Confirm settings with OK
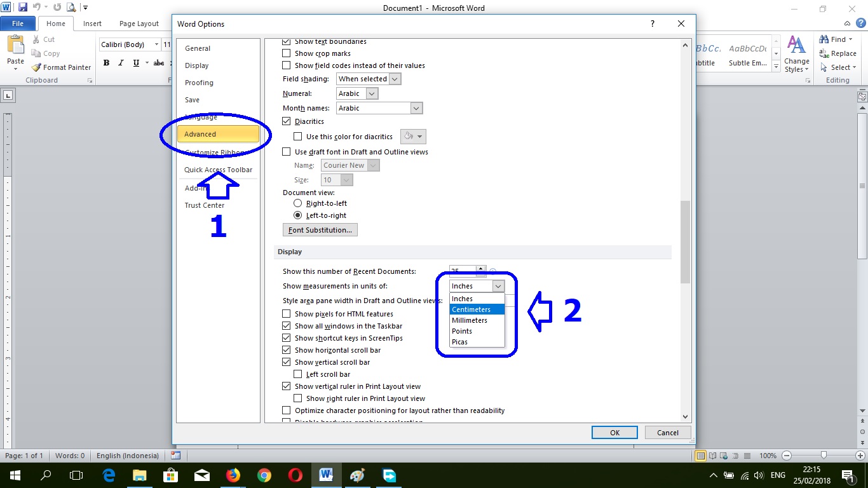 click(614, 432)
